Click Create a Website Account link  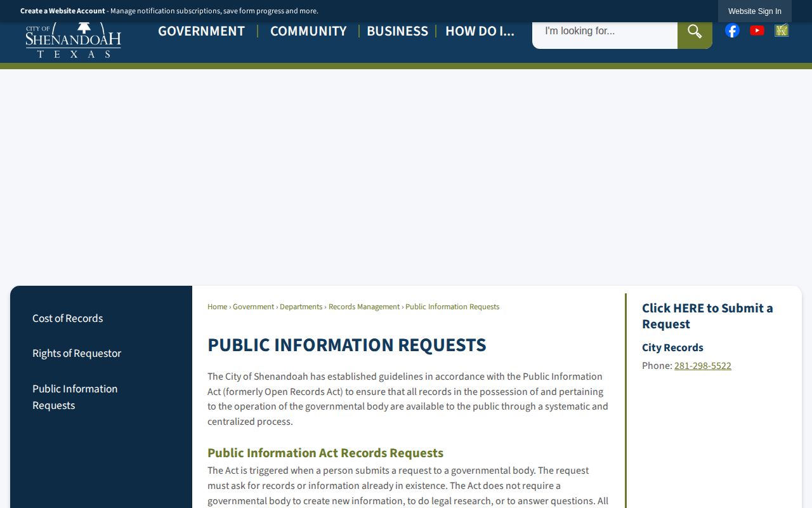63,11
